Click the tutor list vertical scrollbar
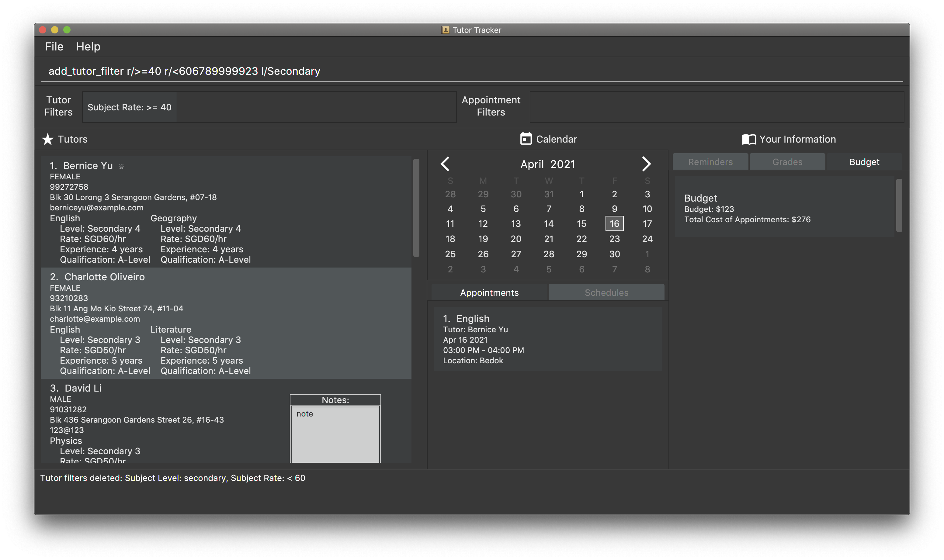 point(416,208)
